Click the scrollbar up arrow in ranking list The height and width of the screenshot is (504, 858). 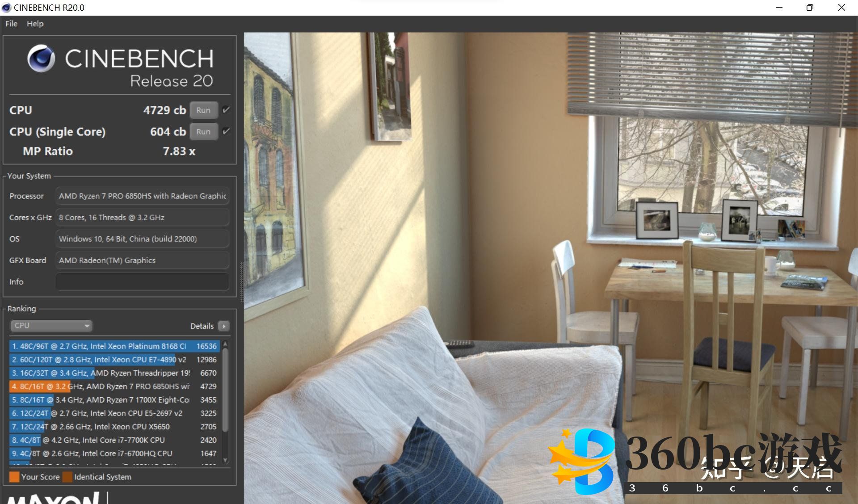(x=225, y=344)
